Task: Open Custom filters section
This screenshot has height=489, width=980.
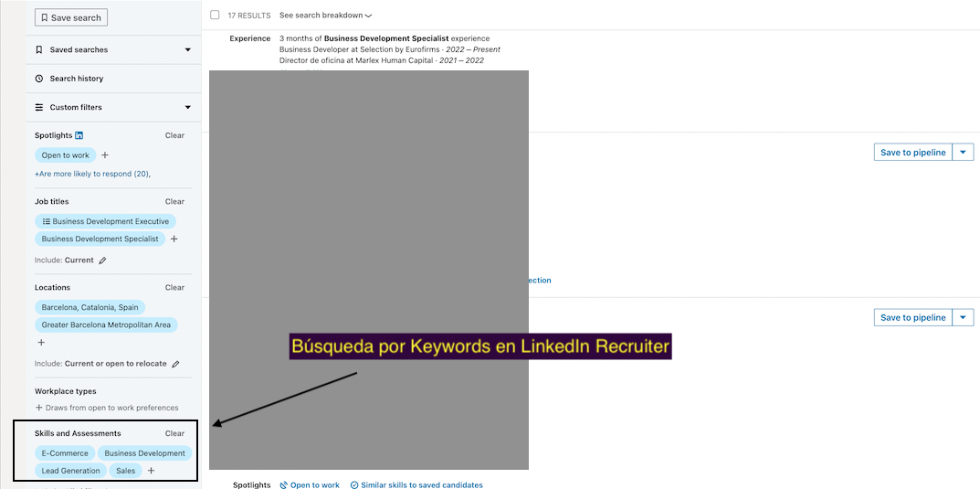Action: point(113,107)
